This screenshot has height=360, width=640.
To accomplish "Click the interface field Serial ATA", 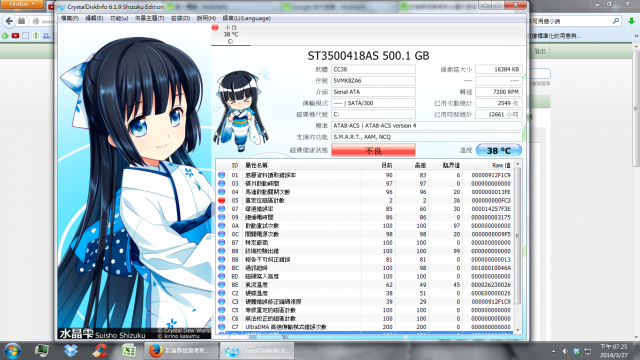I will point(373,92).
